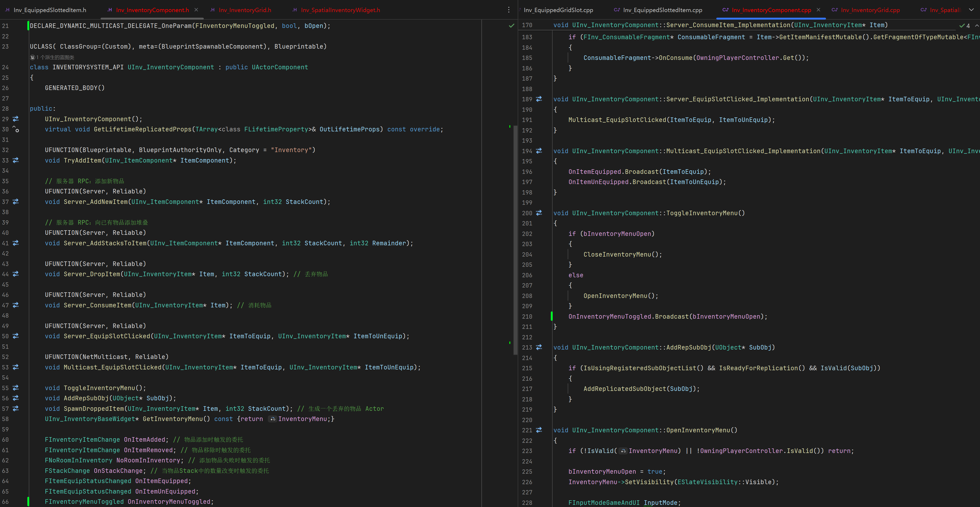Open the left editor tab options three-dot menu
Viewport: 980px width, 507px height.
point(509,10)
